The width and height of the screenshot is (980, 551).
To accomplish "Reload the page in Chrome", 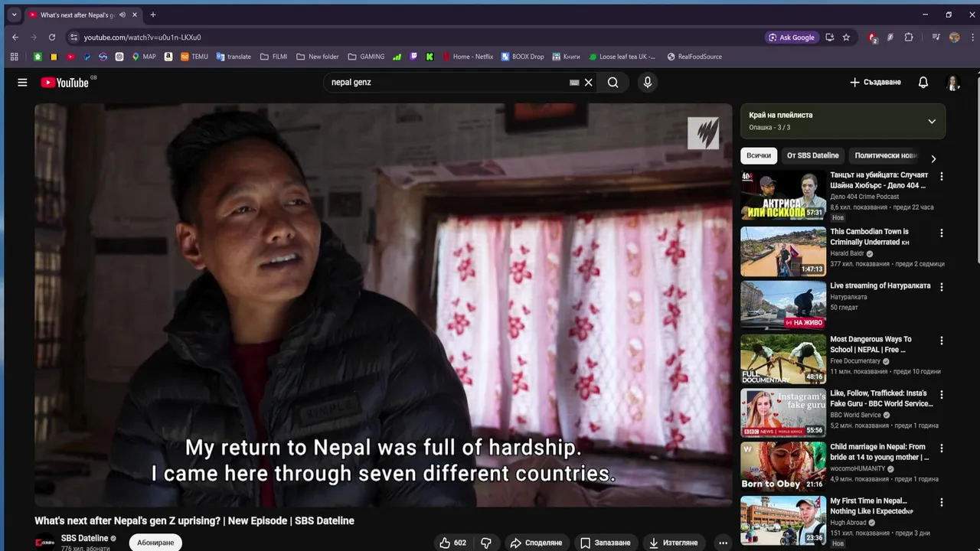I will [52, 37].
